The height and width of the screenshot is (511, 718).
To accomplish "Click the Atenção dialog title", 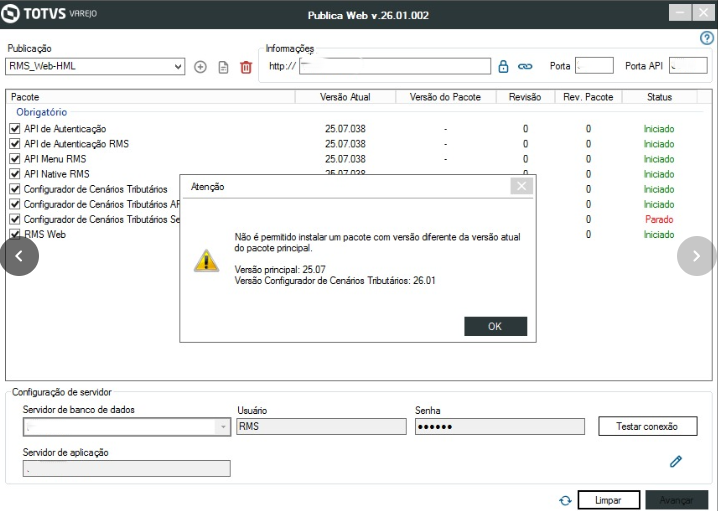I will tap(207, 187).
